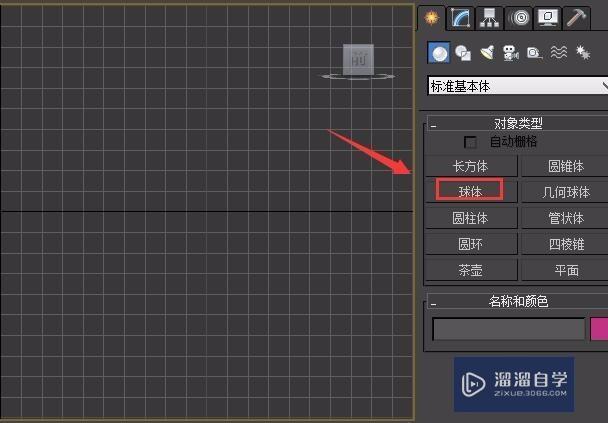Image resolution: width=608 pixels, height=423 pixels.
Task: Click the 几何球体 geosphere button
Action: click(x=565, y=192)
